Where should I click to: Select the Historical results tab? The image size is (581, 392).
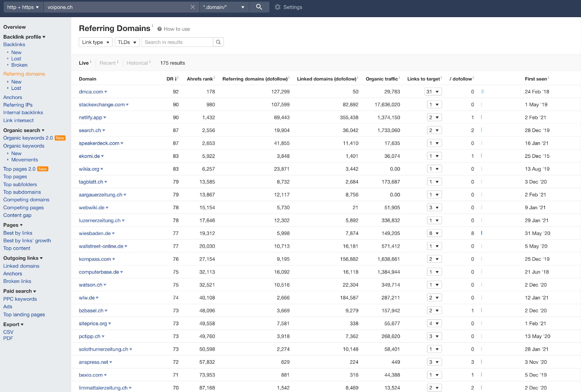click(x=137, y=63)
